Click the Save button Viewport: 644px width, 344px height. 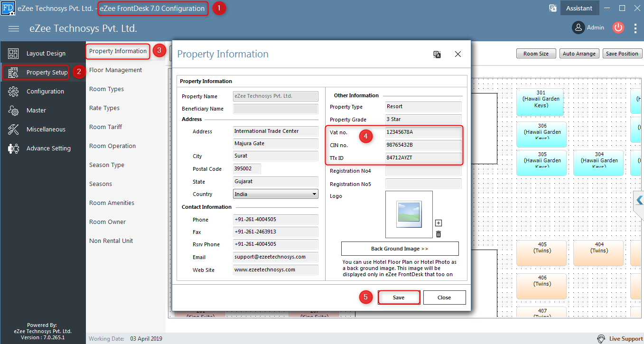click(x=399, y=298)
